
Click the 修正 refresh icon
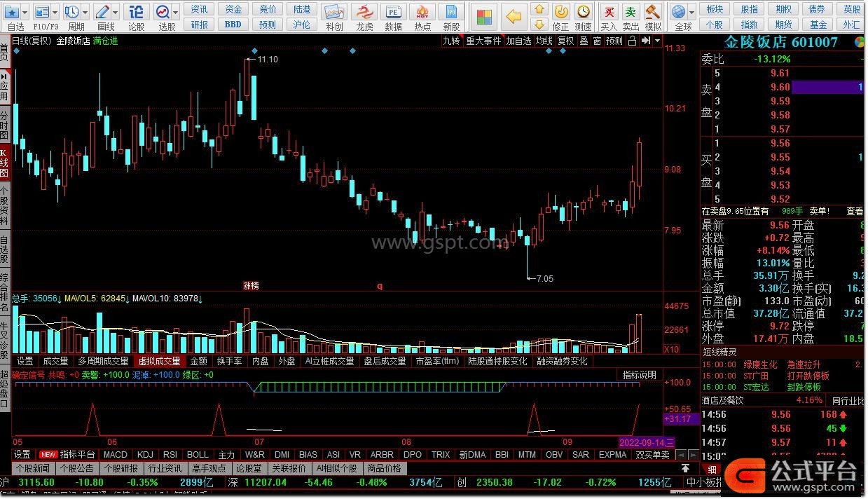pos(561,12)
